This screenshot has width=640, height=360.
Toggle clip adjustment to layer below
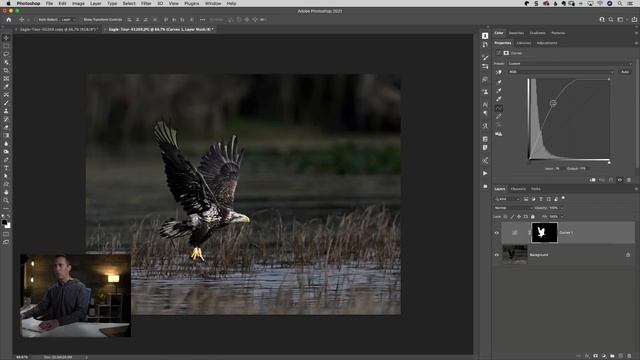coord(593,180)
